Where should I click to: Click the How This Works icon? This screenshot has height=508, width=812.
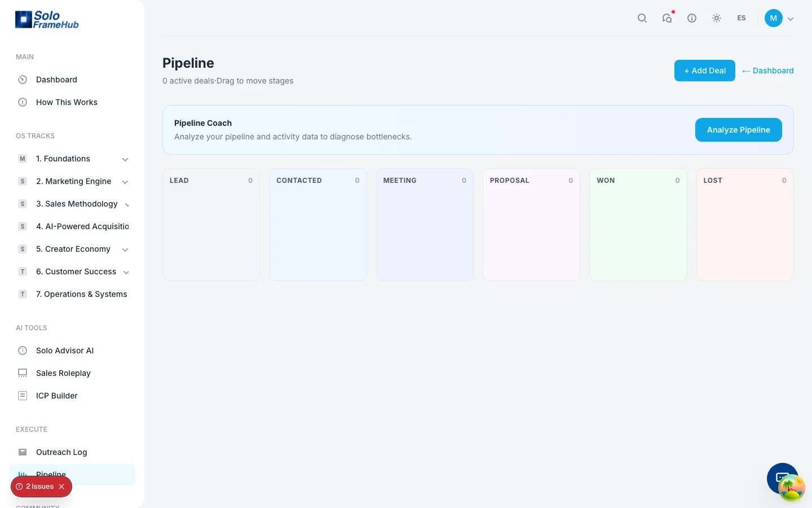[x=23, y=102]
